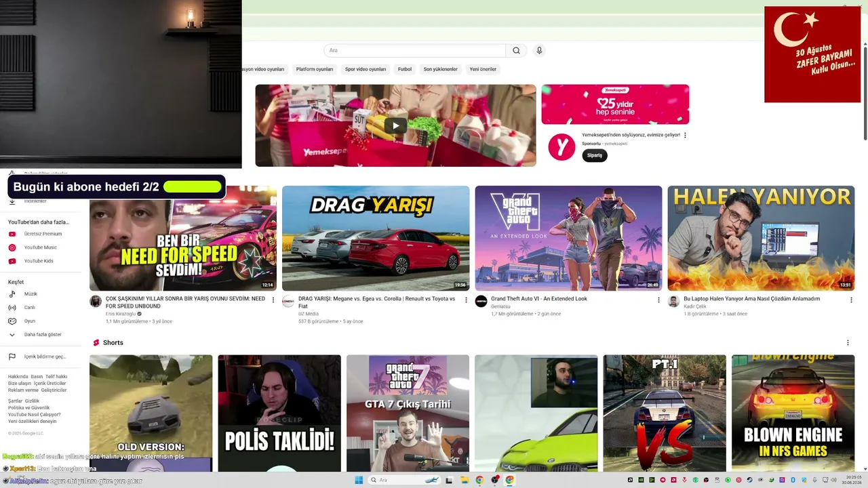Open options menu for the Drag Yarışı video

(466, 300)
